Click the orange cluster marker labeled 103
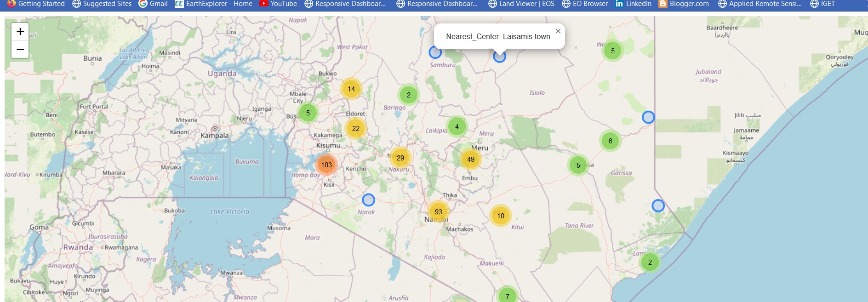This screenshot has width=868, height=302. (x=326, y=165)
